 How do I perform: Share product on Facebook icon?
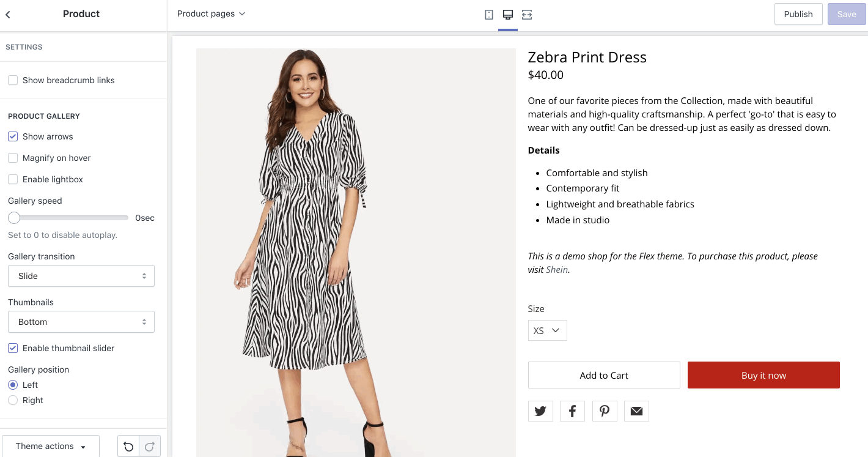[572, 411]
